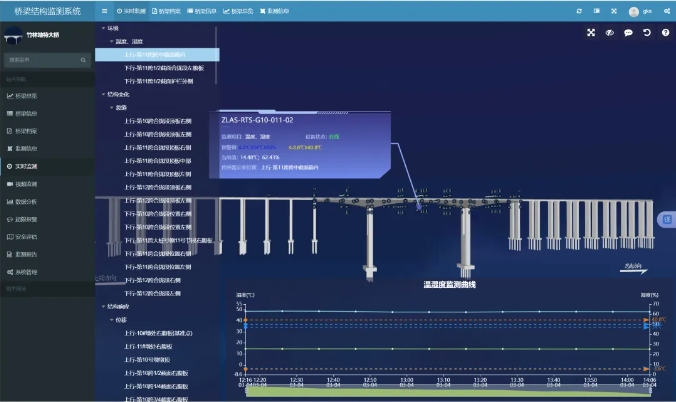Click the gkx user account name
The height and width of the screenshot is (402, 676).
[x=647, y=11]
